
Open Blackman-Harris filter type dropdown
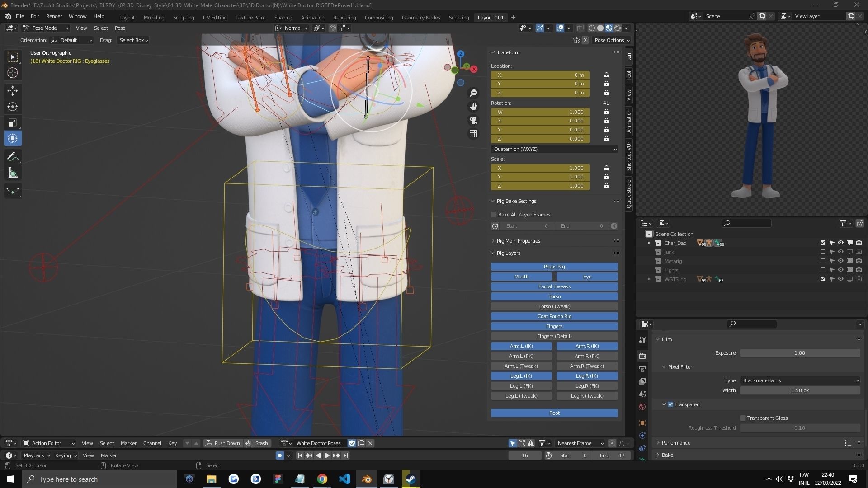800,380
